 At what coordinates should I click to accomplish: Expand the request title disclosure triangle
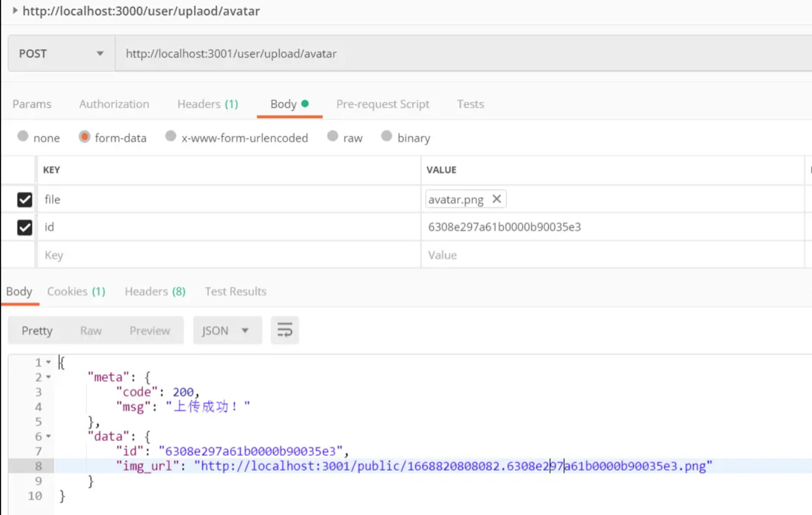click(x=15, y=11)
